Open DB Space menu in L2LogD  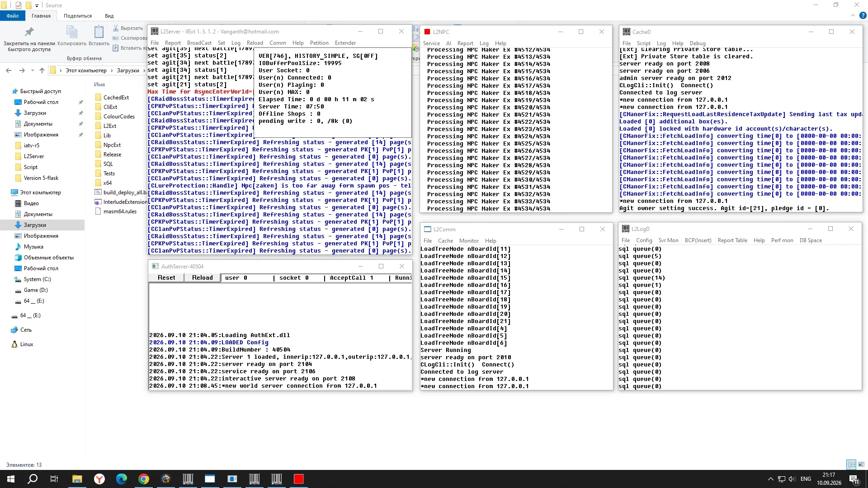click(811, 240)
